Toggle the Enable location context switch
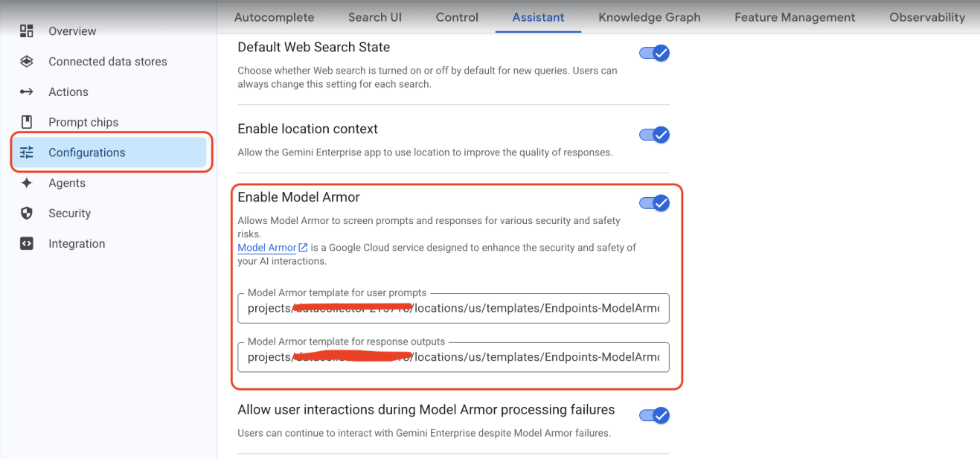Image resolution: width=980 pixels, height=459 pixels. (655, 135)
